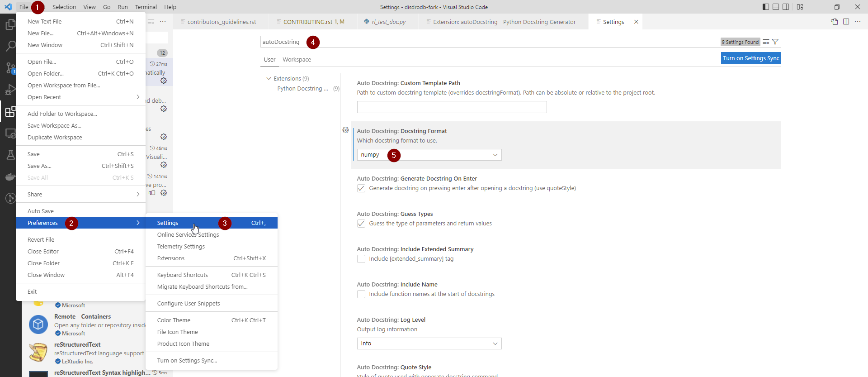Viewport: 868px width, 377px height.
Task: Open manage gear for 141ms extension
Action: (164, 193)
